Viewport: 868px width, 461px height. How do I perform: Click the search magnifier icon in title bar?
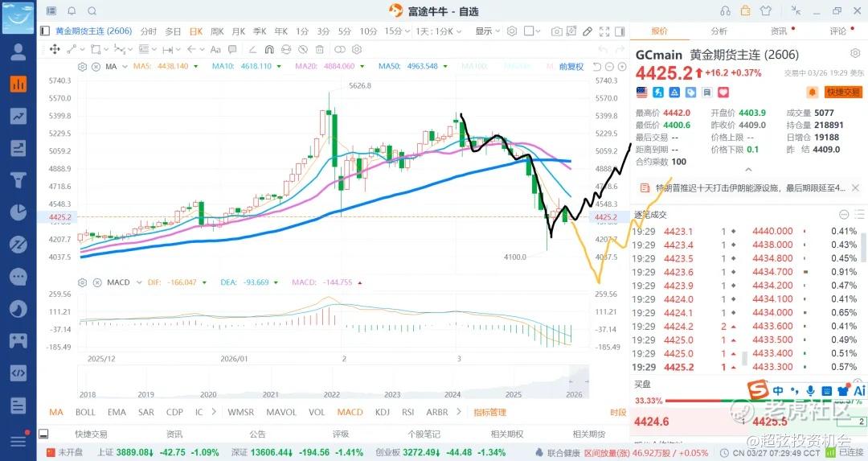(x=91, y=11)
